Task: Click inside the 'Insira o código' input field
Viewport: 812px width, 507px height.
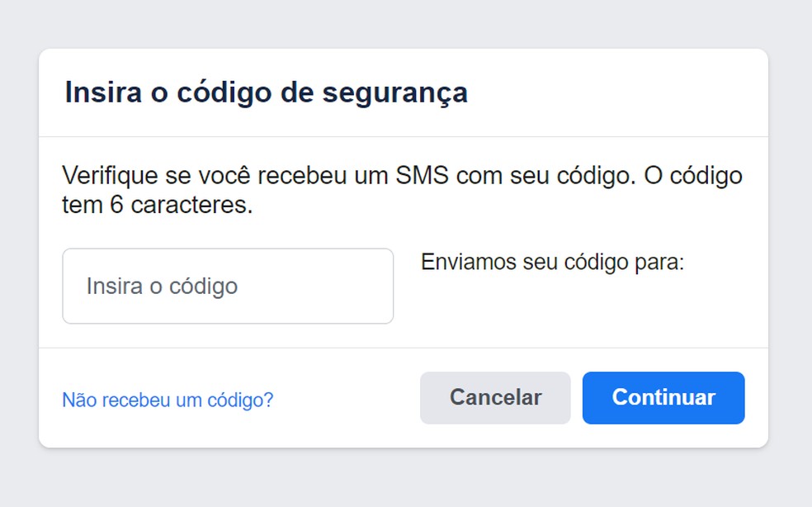Action: (228, 285)
